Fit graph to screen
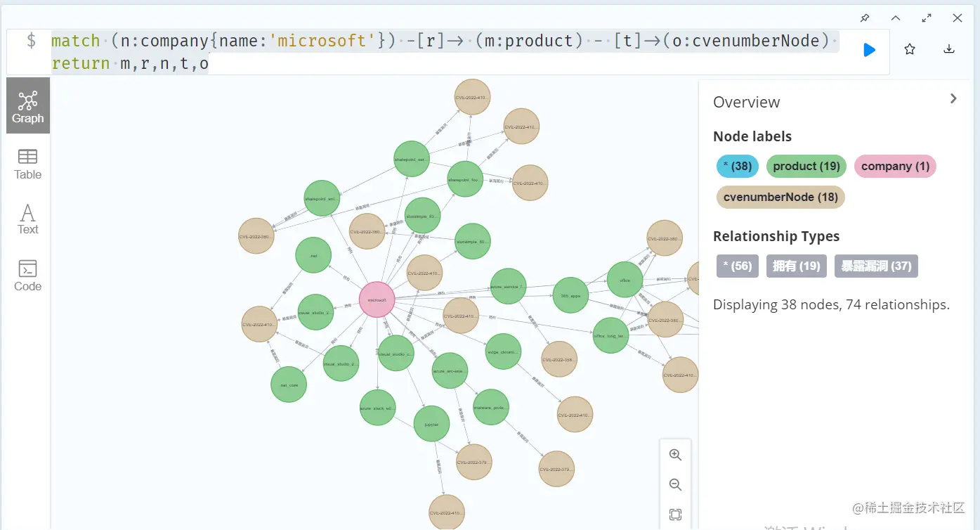Viewport: 980px width, 530px height. point(675,514)
